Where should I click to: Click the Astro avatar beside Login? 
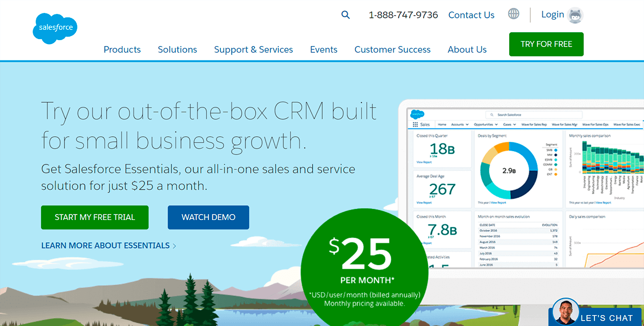575,15
